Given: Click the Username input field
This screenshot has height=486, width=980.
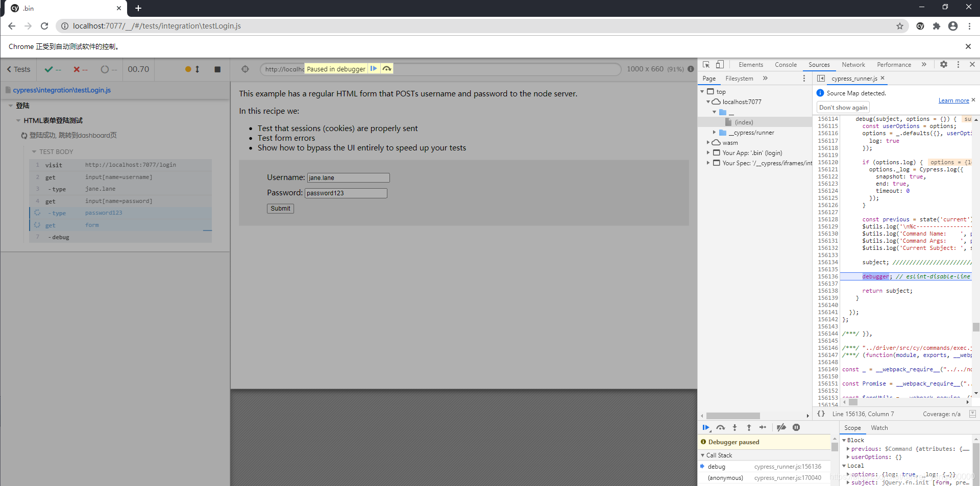Looking at the screenshot, I should point(348,177).
